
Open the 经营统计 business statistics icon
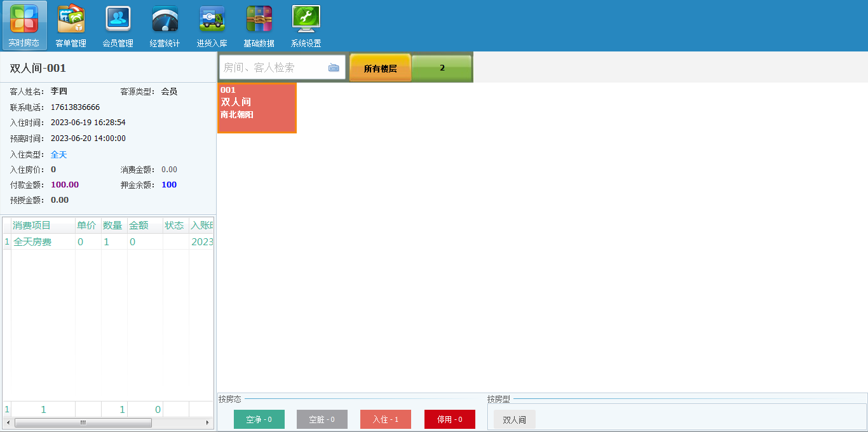(165, 26)
